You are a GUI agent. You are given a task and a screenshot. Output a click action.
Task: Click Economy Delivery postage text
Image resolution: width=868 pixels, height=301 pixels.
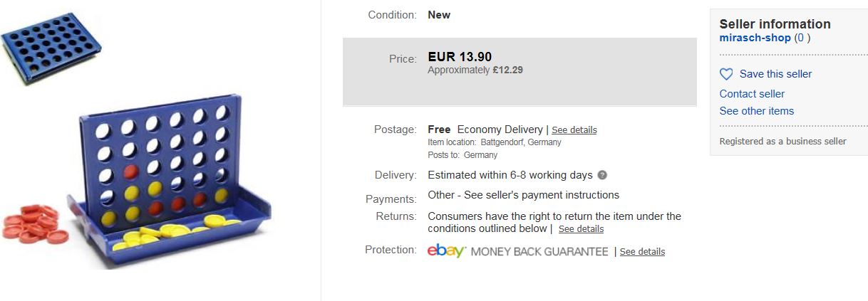coord(500,130)
